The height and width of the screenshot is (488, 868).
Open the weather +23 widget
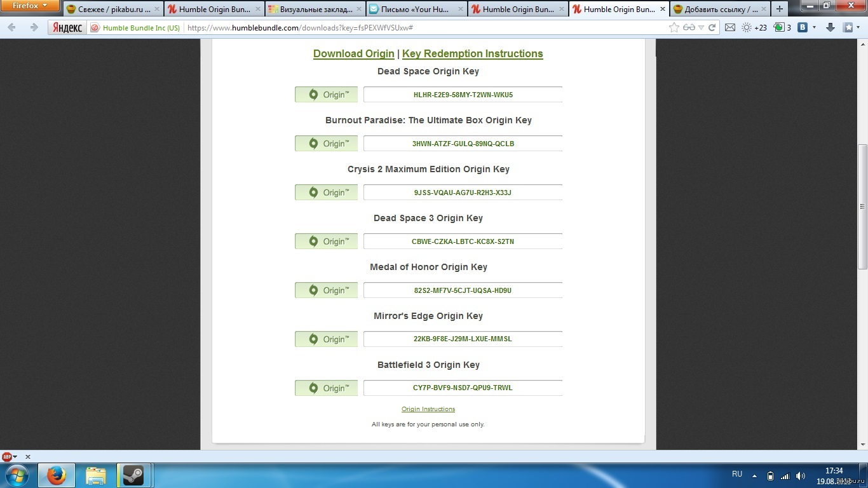click(x=754, y=28)
